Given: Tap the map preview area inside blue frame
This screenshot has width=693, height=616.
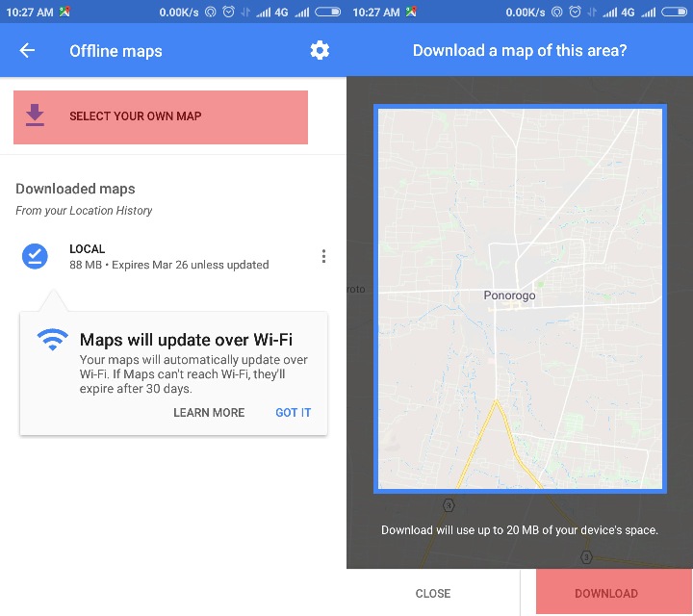Looking at the screenshot, I should [520, 298].
